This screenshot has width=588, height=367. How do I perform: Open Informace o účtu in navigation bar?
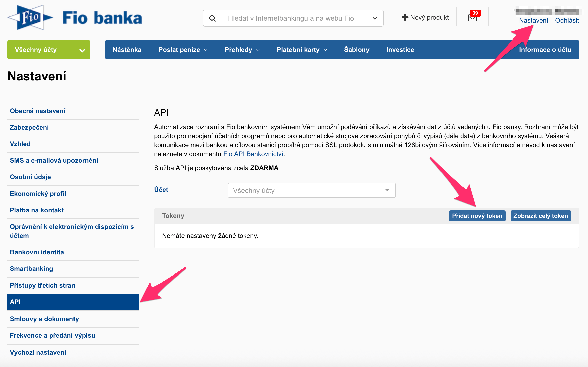(x=545, y=50)
